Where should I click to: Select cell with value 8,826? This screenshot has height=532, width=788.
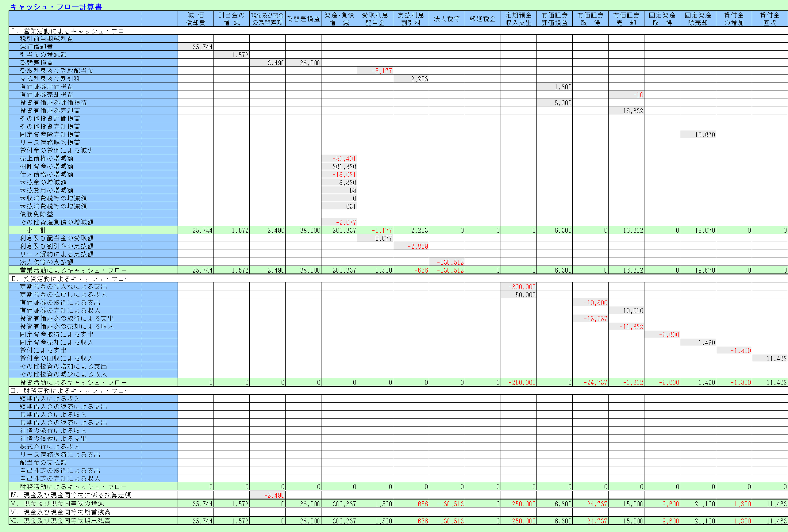click(x=340, y=182)
